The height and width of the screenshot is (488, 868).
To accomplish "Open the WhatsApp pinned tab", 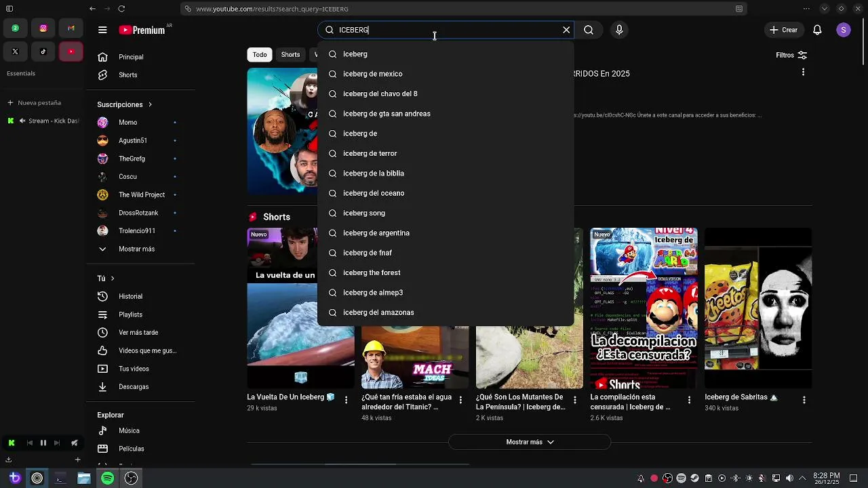I will click(15, 28).
